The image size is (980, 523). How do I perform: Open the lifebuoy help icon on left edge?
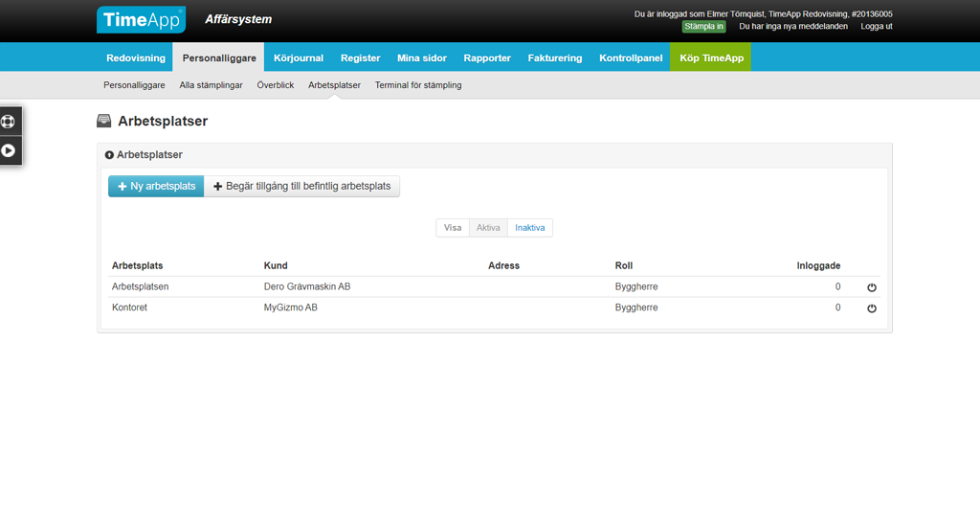(x=10, y=122)
